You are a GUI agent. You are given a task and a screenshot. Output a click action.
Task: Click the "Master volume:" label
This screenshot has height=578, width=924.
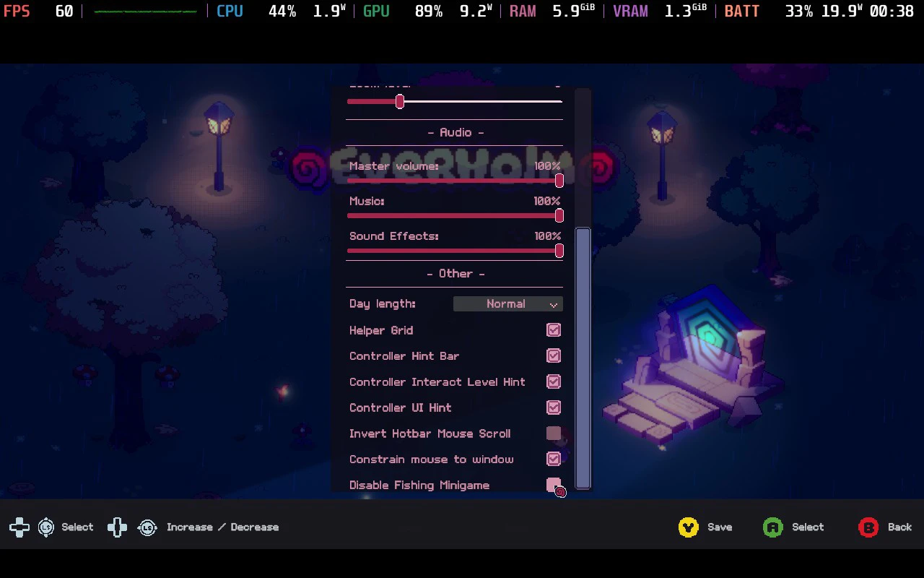tap(394, 166)
